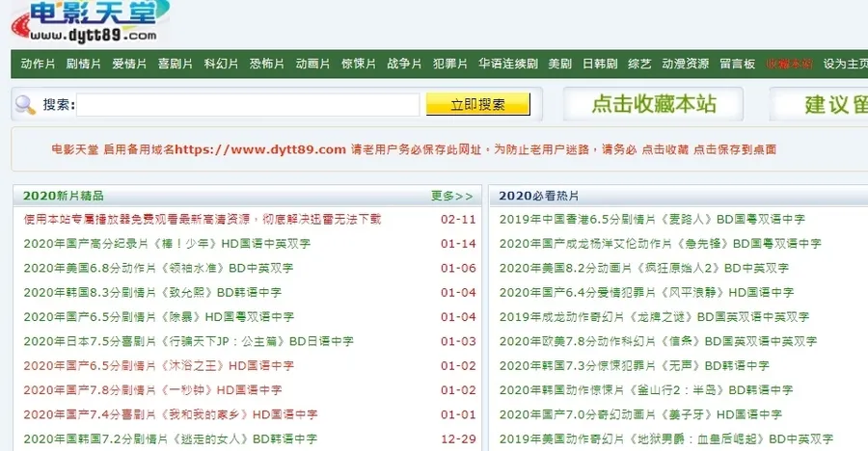Open 《逃走的女人》 movie link
Viewport: 868px width, 451px height.
(171, 438)
